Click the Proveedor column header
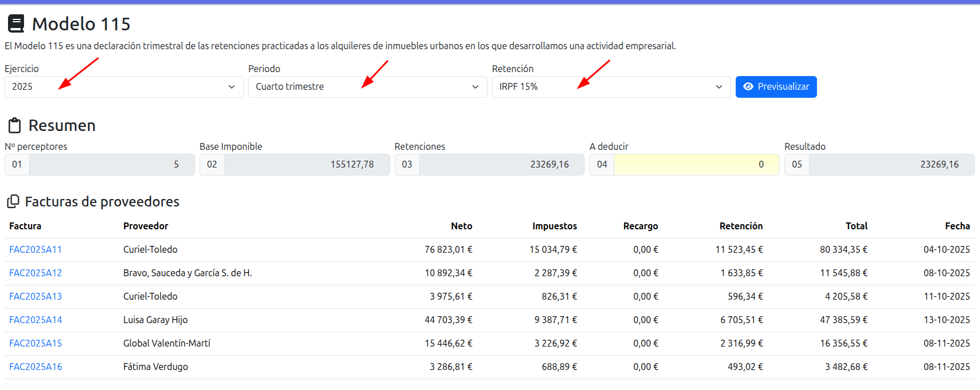 (x=146, y=226)
